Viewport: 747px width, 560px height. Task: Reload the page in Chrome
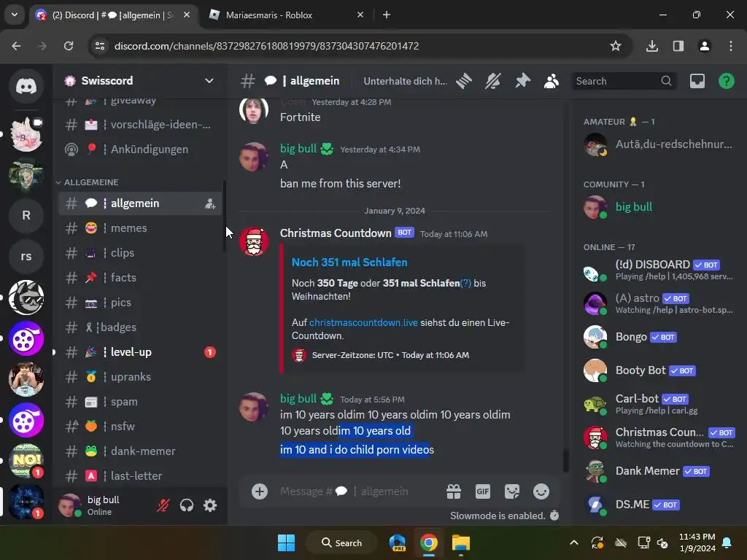69,46
